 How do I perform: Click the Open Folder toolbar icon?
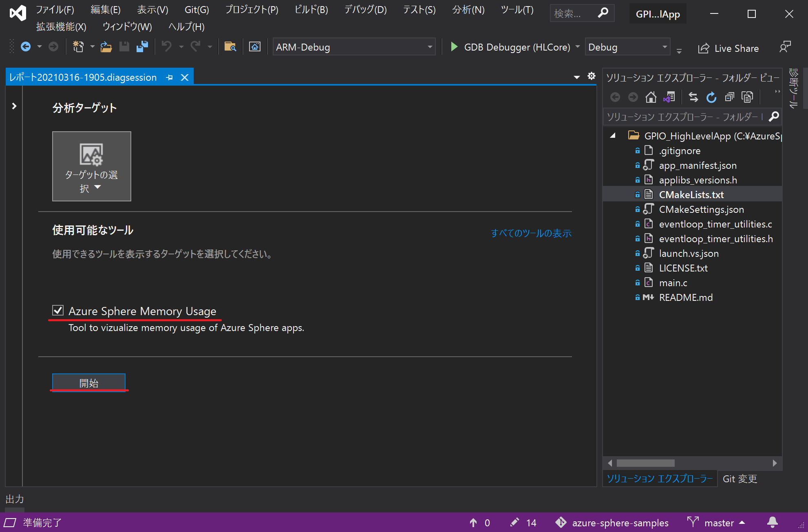click(x=106, y=47)
